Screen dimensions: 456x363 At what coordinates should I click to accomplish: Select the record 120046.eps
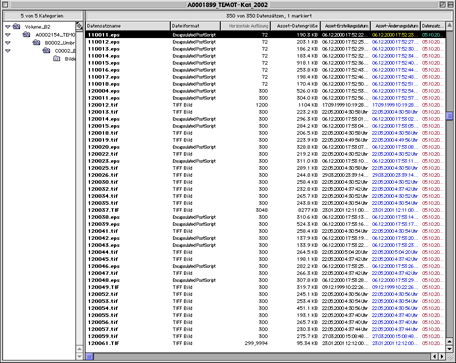tap(265, 266)
